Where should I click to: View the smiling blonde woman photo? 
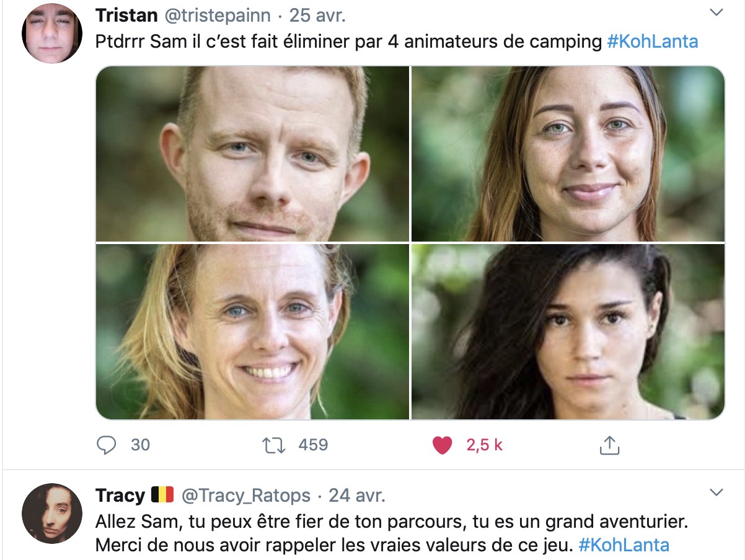[x=252, y=331]
